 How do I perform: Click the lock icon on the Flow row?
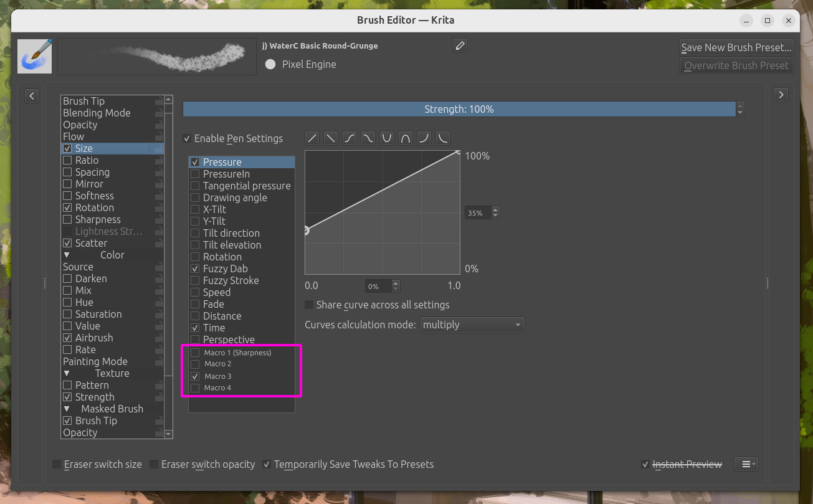pos(159,137)
